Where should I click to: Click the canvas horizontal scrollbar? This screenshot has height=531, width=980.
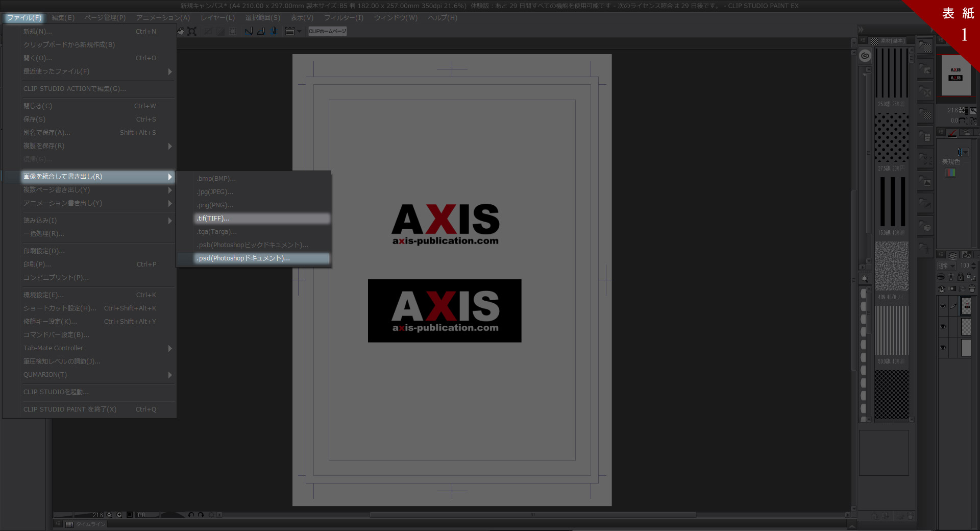[x=533, y=515]
